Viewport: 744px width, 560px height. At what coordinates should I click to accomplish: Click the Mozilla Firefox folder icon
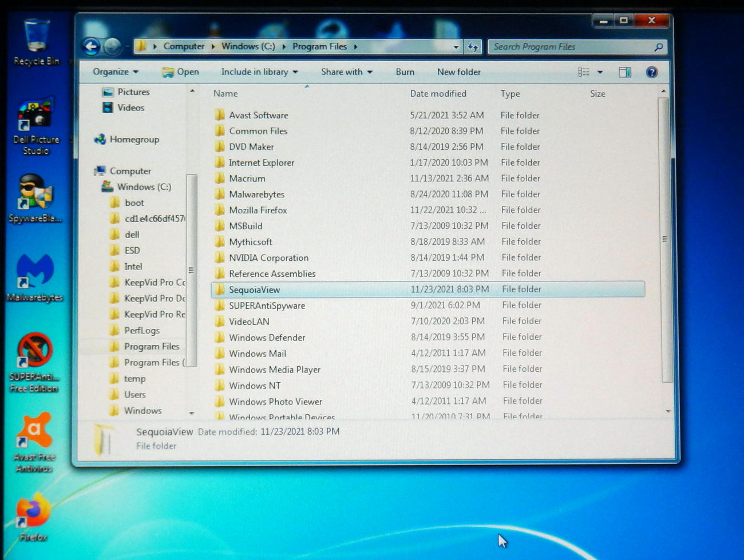(220, 210)
